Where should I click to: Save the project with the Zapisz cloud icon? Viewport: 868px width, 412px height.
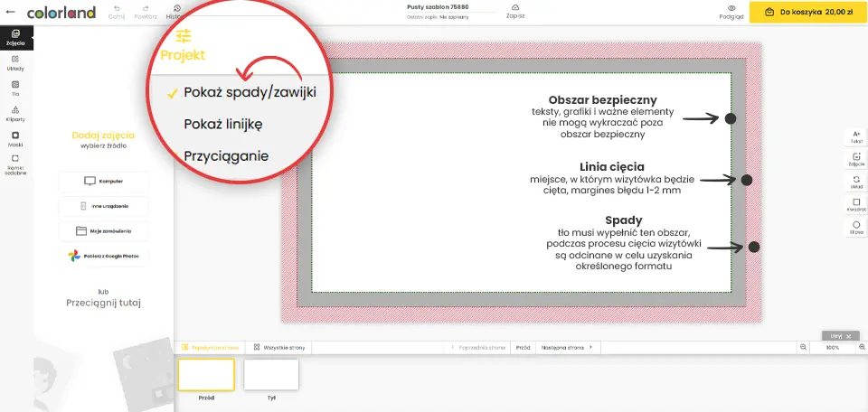pos(515,12)
